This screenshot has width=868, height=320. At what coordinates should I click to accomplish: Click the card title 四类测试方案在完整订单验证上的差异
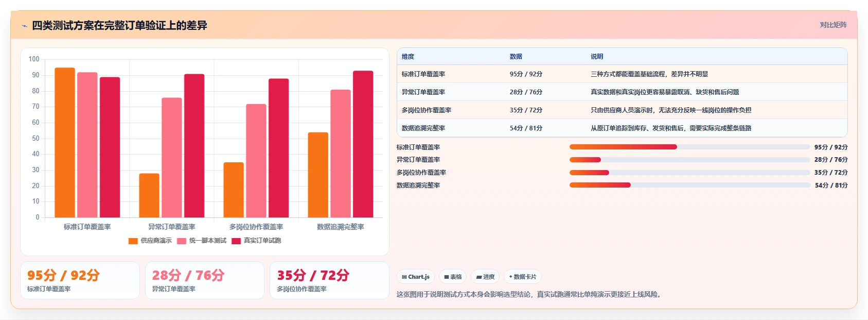(x=119, y=25)
